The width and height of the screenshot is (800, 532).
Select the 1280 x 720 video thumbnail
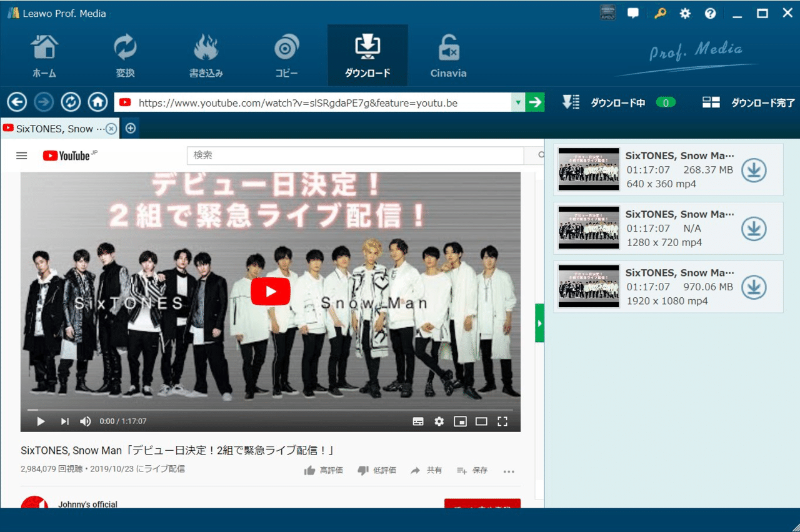click(x=589, y=228)
